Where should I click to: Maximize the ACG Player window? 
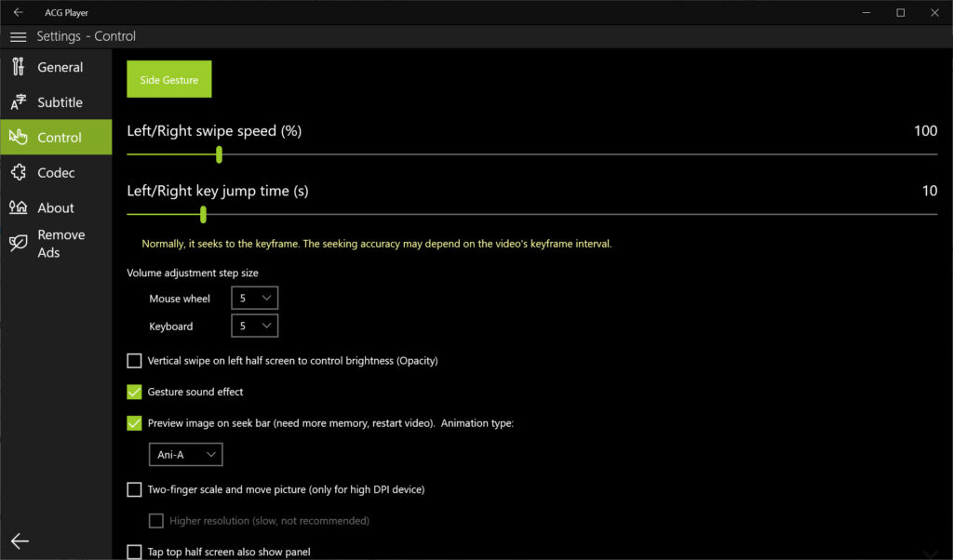click(901, 12)
